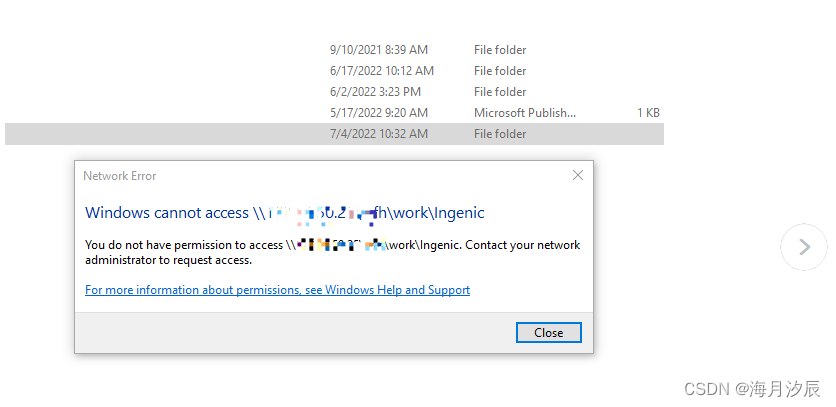Click the highlighted 7/4/2022 10:32 AM date

(378, 134)
